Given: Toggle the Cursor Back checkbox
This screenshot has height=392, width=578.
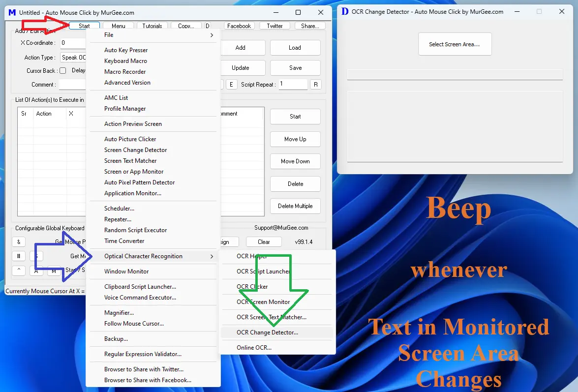Looking at the screenshot, I should coord(62,71).
